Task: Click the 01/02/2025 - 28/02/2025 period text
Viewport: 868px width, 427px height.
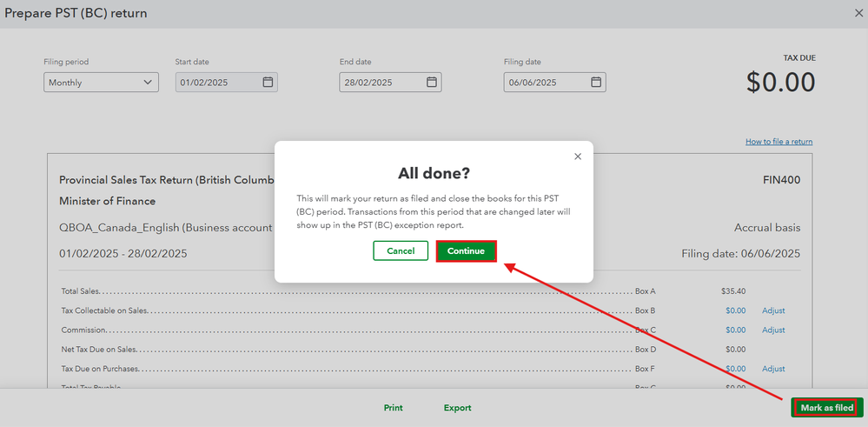Action: tap(123, 254)
